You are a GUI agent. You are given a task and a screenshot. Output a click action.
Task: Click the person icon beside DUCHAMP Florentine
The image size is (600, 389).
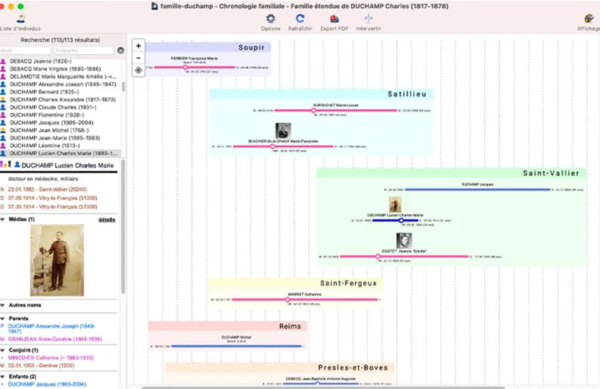3,115
